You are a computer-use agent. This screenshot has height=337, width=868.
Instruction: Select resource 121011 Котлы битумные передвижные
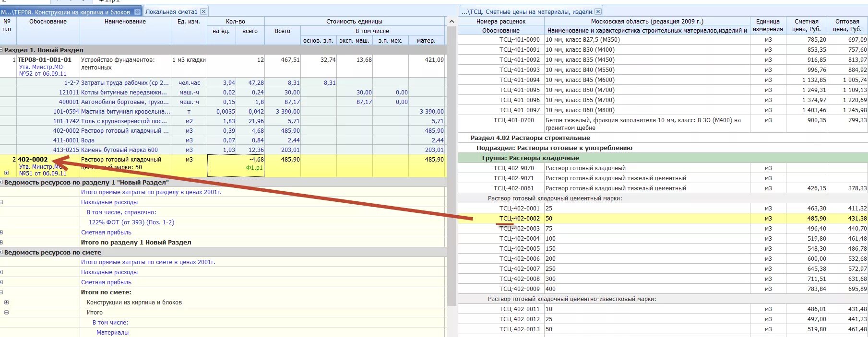[223, 93]
